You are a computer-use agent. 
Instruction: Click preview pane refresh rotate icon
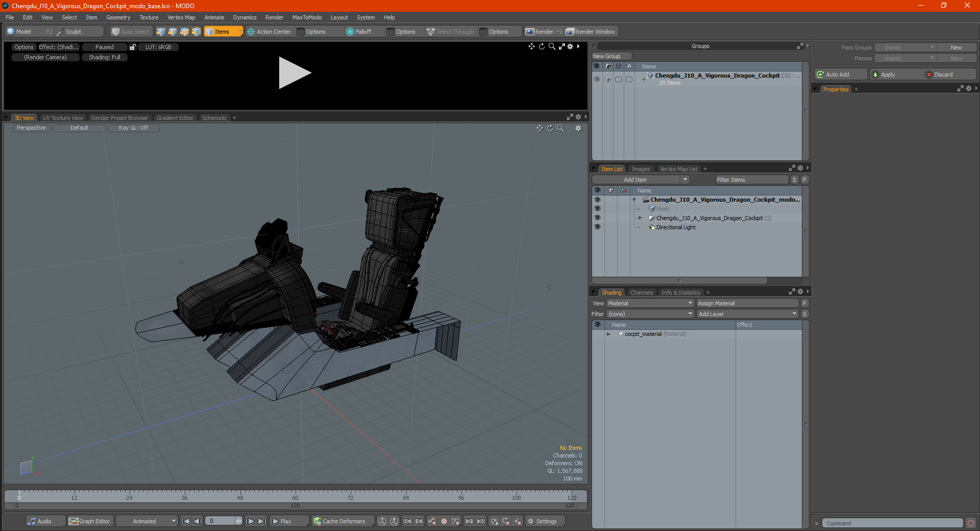(542, 46)
